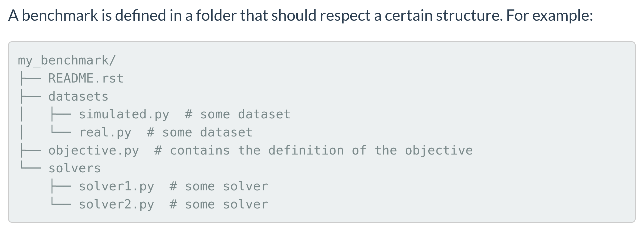Click the comment after solver1.py
Viewport: 644px width, 233px height.
coord(219,187)
